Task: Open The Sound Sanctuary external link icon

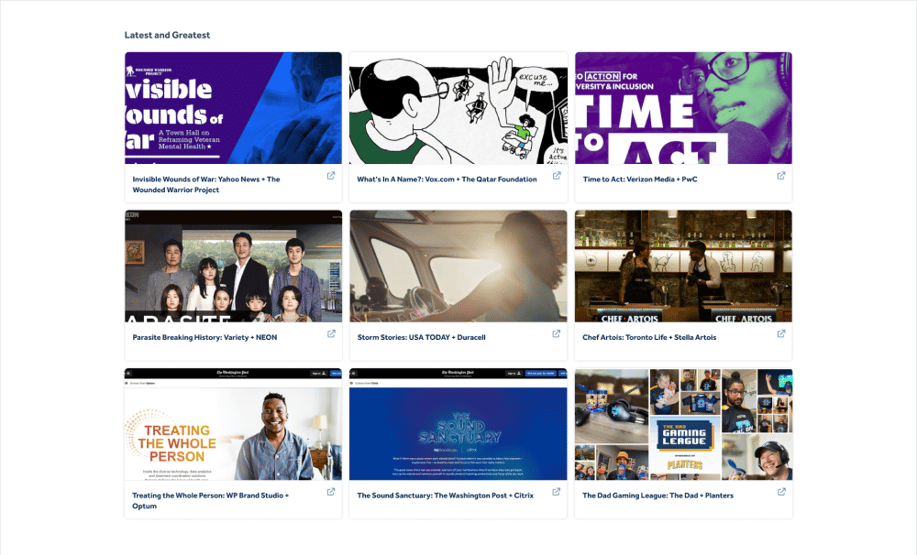Action: pyautogui.click(x=556, y=492)
